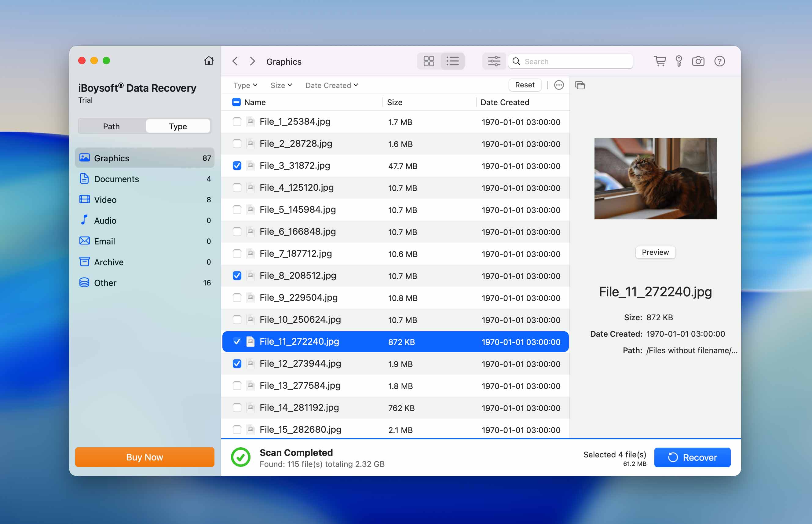Click the ellipsis icon next to Reset
This screenshot has height=524, width=812.
[558, 85]
